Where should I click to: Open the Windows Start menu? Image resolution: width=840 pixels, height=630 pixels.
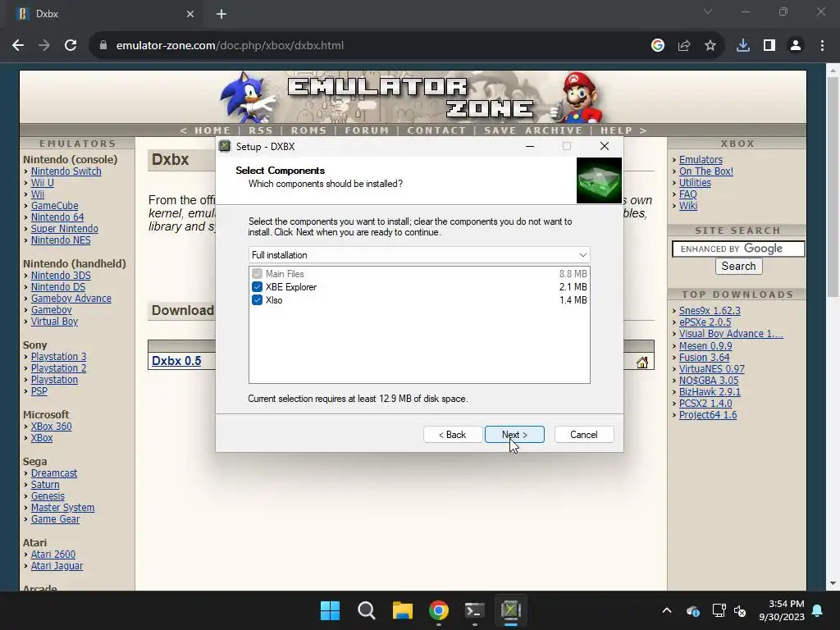(x=330, y=610)
